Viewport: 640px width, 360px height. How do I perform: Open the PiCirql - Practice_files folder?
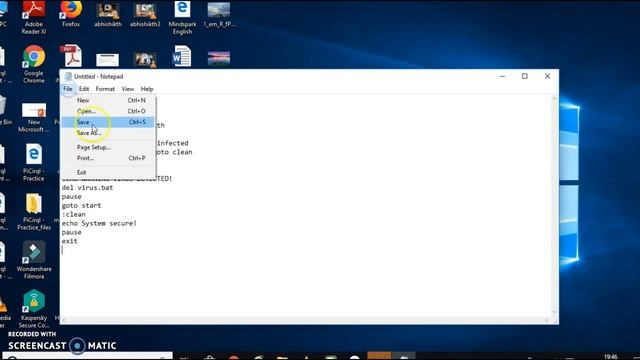click(x=34, y=211)
